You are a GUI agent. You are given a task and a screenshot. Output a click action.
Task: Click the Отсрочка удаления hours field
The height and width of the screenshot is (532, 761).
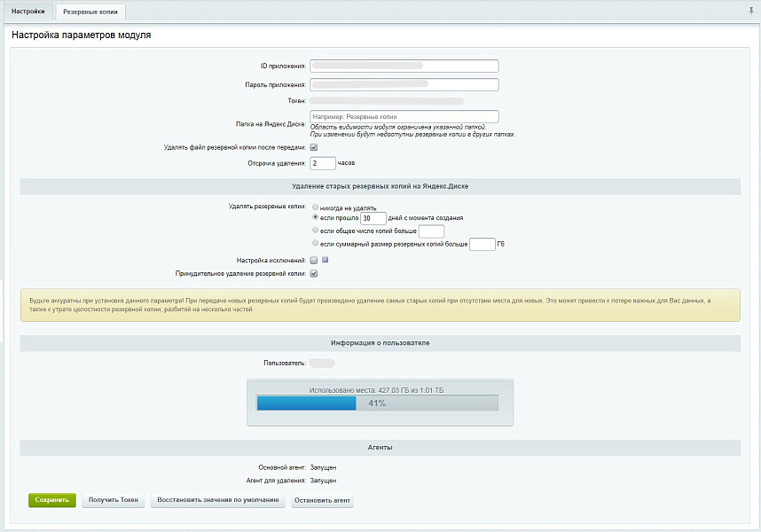(323, 163)
